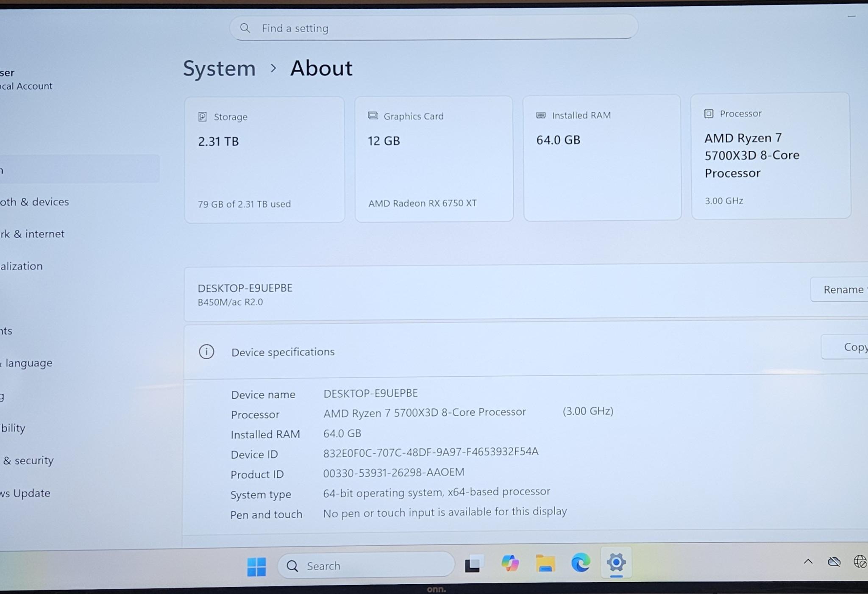Click the System breadcrumb above About
868x594 pixels.
[x=219, y=68]
